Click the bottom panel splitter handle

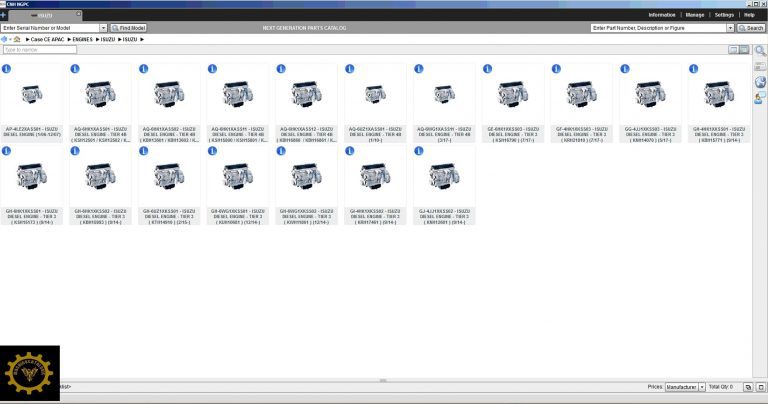pyautogui.click(x=383, y=380)
